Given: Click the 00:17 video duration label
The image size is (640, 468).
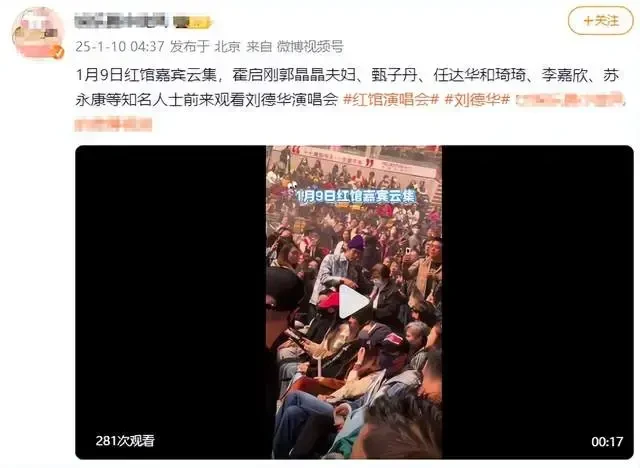Looking at the screenshot, I should pos(607,441).
